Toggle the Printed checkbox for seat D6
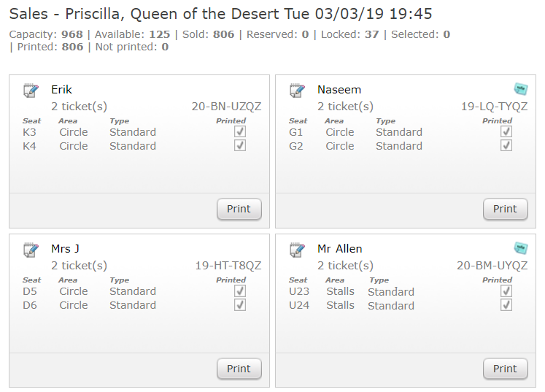Image resolution: width=545 pixels, height=392 pixels. [240, 304]
